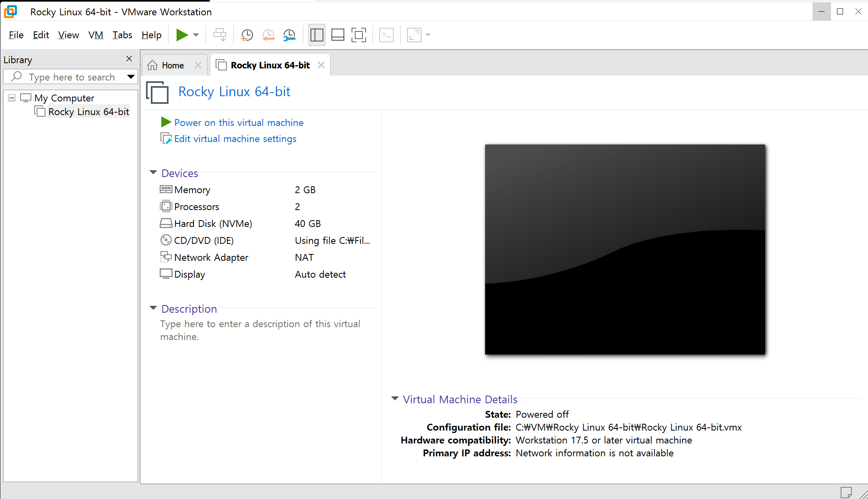Click the Processors device icon
868x499 pixels.
coord(166,206)
